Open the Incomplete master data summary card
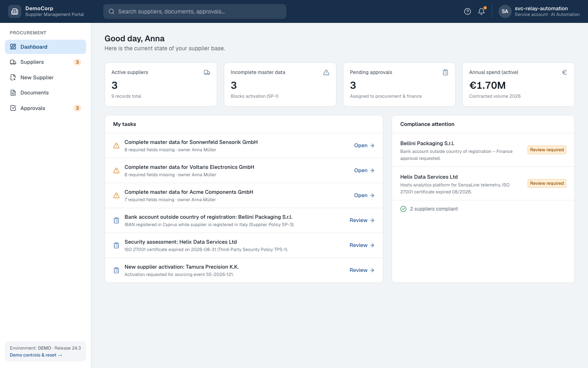This screenshot has height=368, width=588. pos(280,84)
